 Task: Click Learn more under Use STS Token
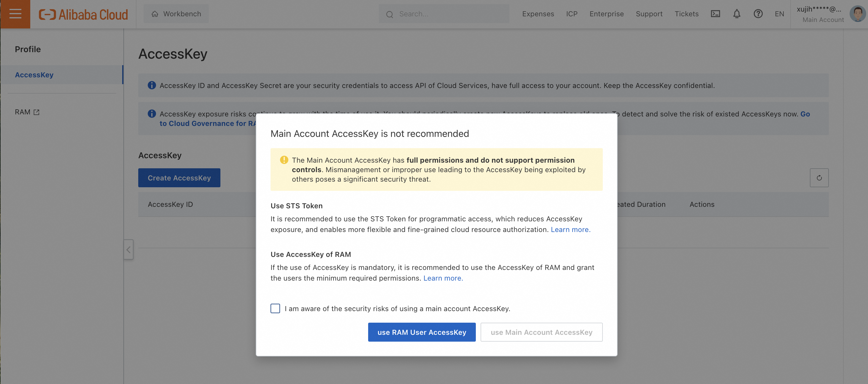click(570, 230)
